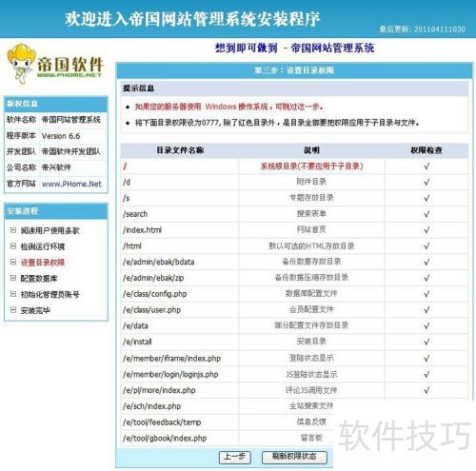Open the www.PHome.Net official site link
The height and width of the screenshot is (471, 476).
coord(71,184)
